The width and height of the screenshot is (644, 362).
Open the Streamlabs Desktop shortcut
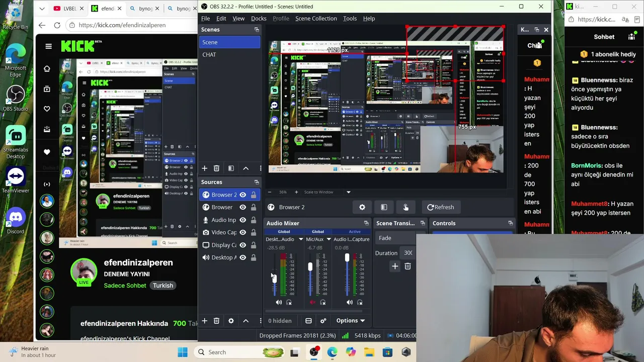16,142
